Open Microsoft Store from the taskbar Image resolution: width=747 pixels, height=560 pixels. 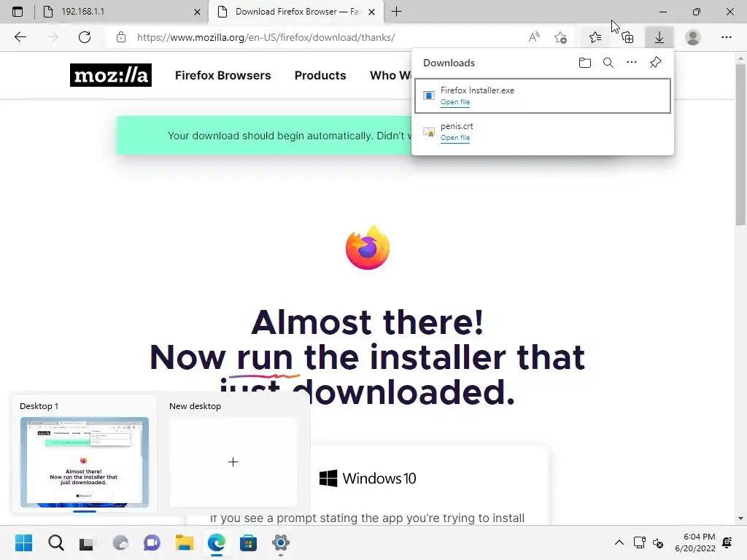pyautogui.click(x=248, y=542)
